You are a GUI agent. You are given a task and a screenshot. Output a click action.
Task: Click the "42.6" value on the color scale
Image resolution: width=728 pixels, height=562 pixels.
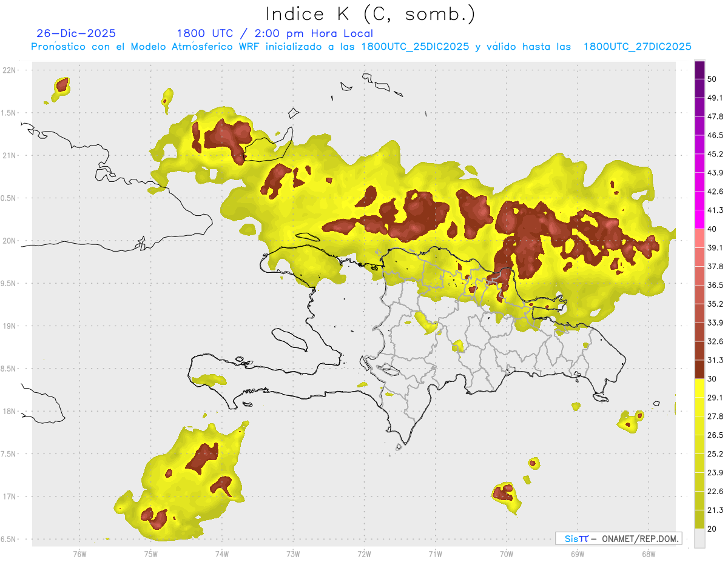715,192
